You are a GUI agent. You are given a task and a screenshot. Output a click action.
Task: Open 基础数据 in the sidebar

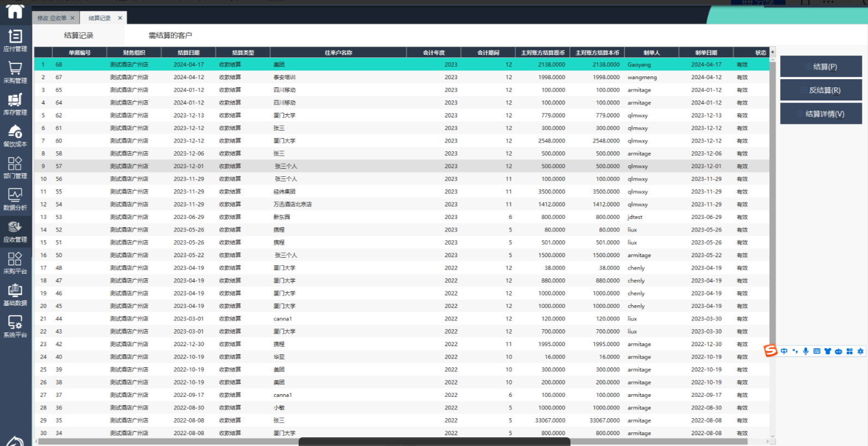tap(15, 295)
